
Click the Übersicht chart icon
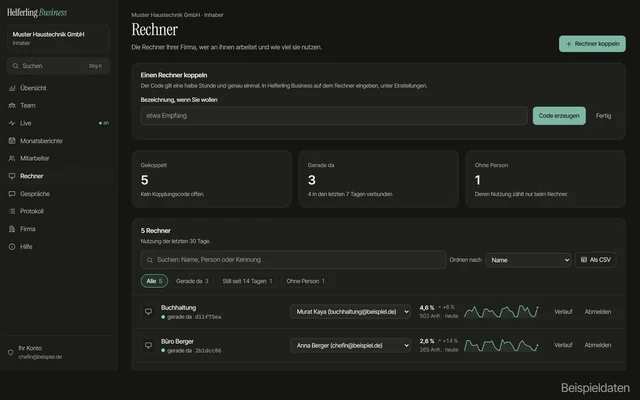[x=12, y=88]
